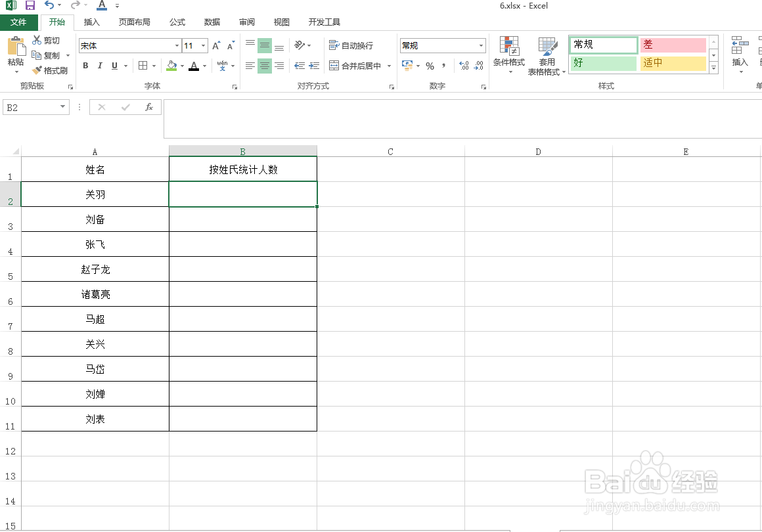
Task: Increase font size with large A icon
Action: tap(216, 46)
